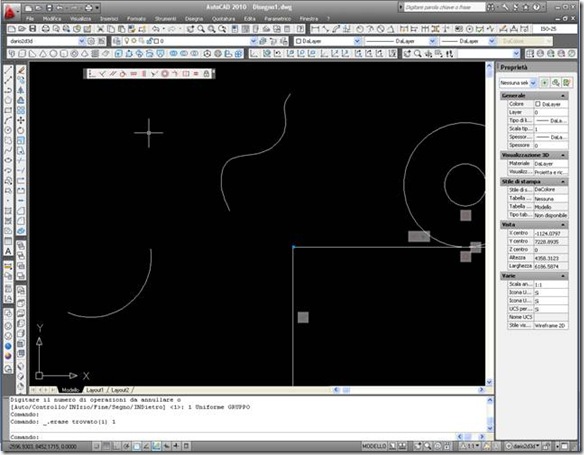The image size is (584, 455).
Task: Collapse the Stile di stampa section
Action: [563, 182]
